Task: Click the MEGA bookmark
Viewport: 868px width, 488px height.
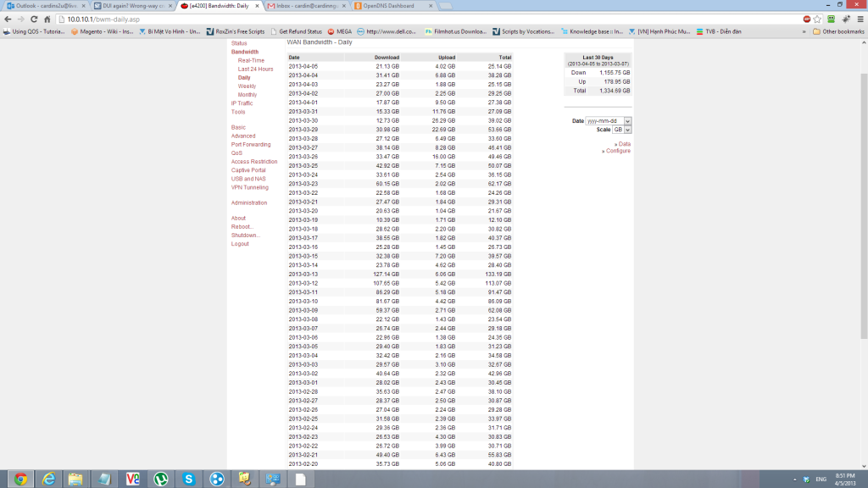Action: [x=339, y=31]
